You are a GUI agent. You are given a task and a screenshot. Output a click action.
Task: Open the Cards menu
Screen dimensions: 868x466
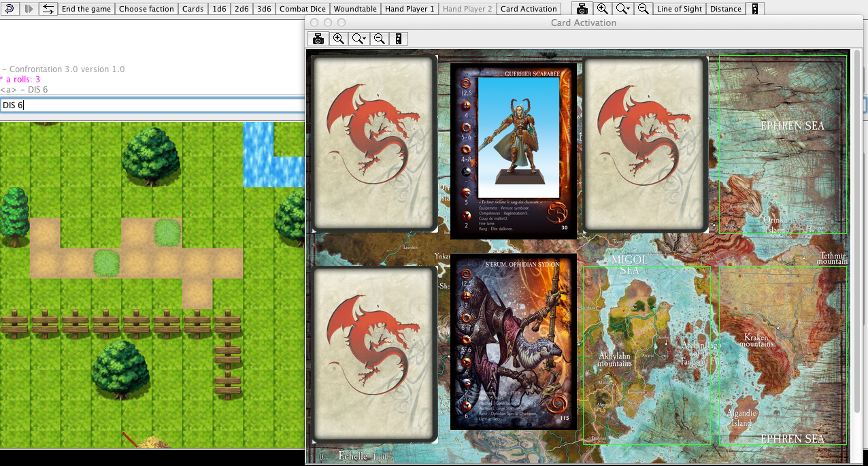coord(193,9)
